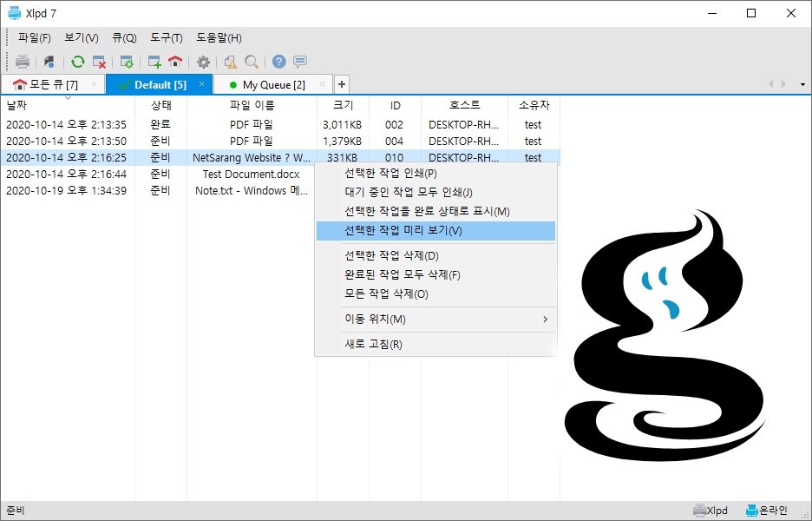Open settings with the gray gear icon
The width and height of the screenshot is (812, 521).
[203, 62]
